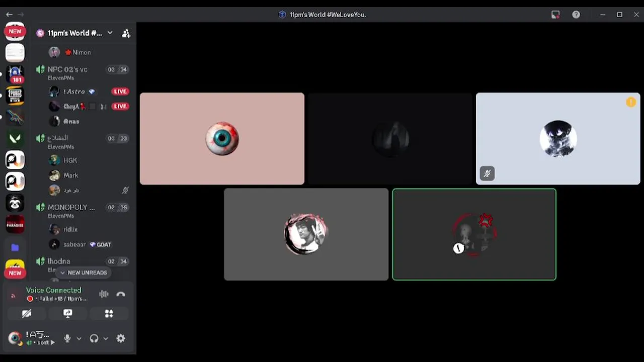The height and width of the screenshot is (362, 644).
Task: Expand the headphone output options arrow
Action: (x=106, y=338)
